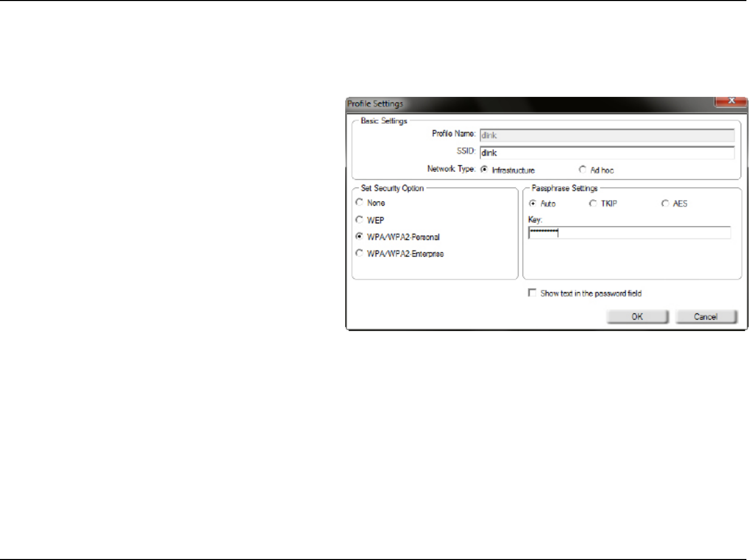749x560 pixels.
Task: Click the Passphrase Settings group label
Action: (564, 188)
